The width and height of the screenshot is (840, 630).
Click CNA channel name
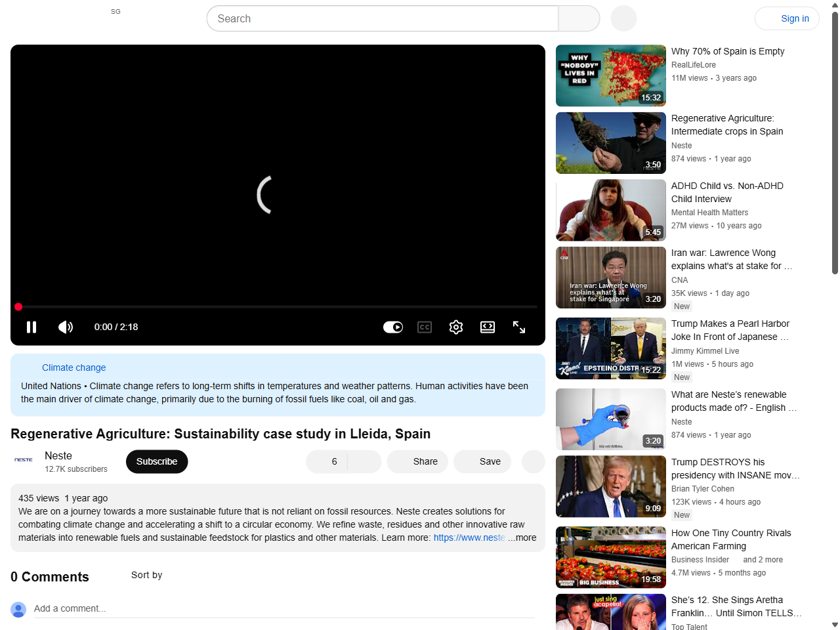coord(679,280)
